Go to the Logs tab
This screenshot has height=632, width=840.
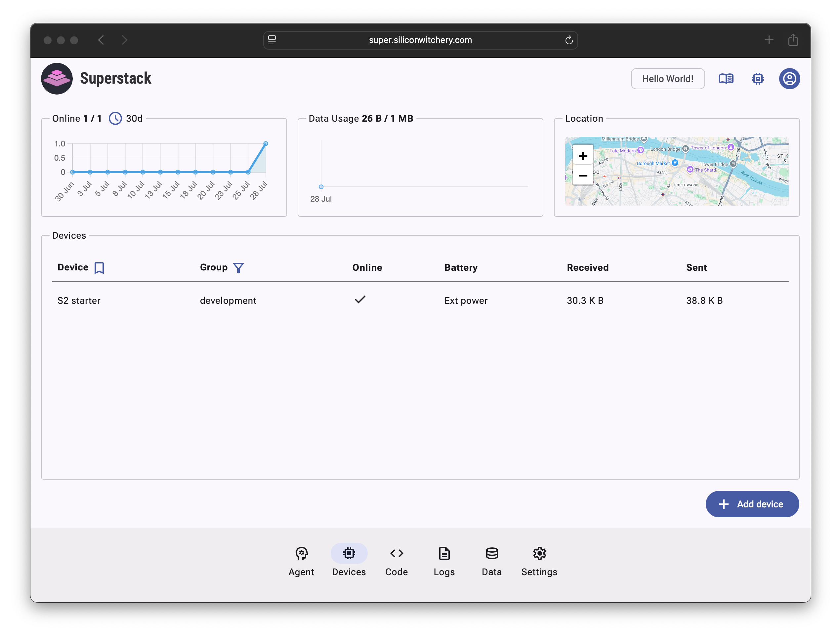[x=444, y=561]
